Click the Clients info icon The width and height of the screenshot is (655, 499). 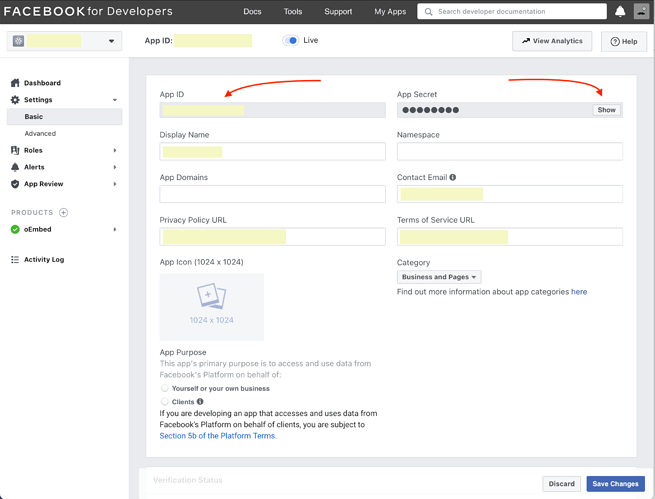[200, 401]
